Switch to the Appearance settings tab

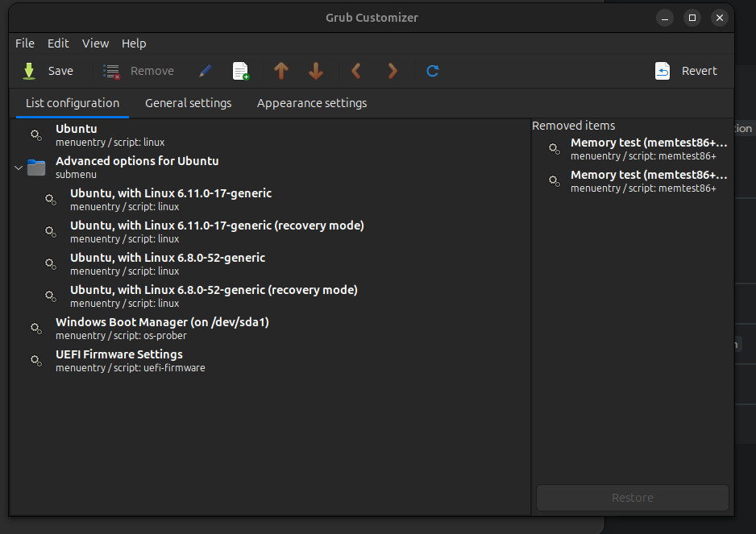pos(312,103)
